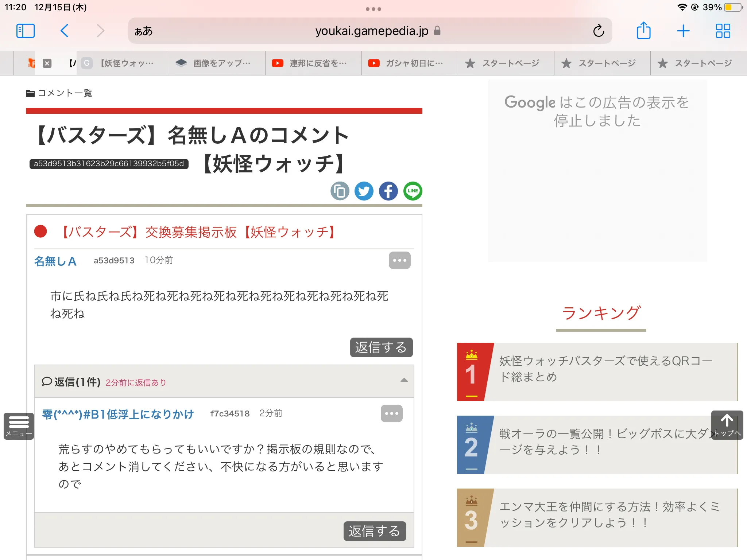
Task: Tap the clock showing 11:20
Action: [x=15, y=7]
